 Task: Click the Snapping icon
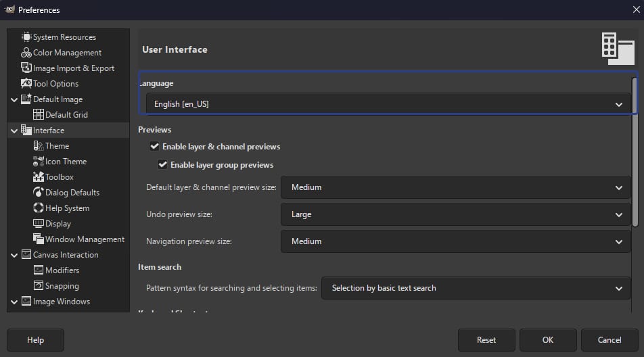click(39, 285)
